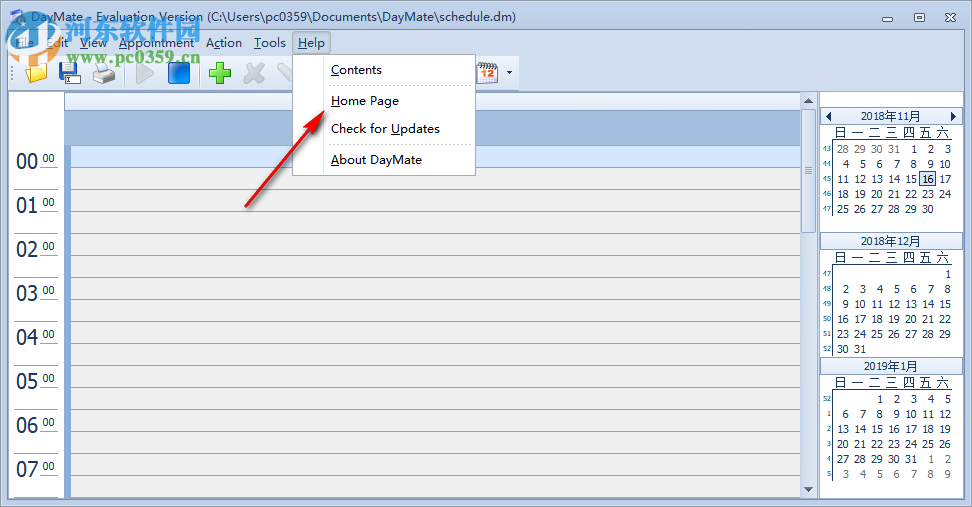The height and width of the screenshot is (507, 972).
Task: Click the 2019年1月 month header
Action: tap(891, 366)
